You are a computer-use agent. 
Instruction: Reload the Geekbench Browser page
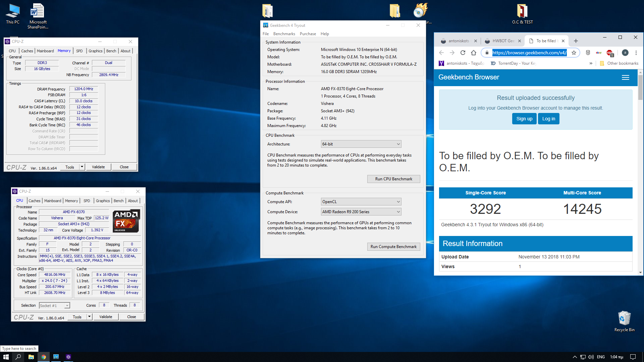463,53
